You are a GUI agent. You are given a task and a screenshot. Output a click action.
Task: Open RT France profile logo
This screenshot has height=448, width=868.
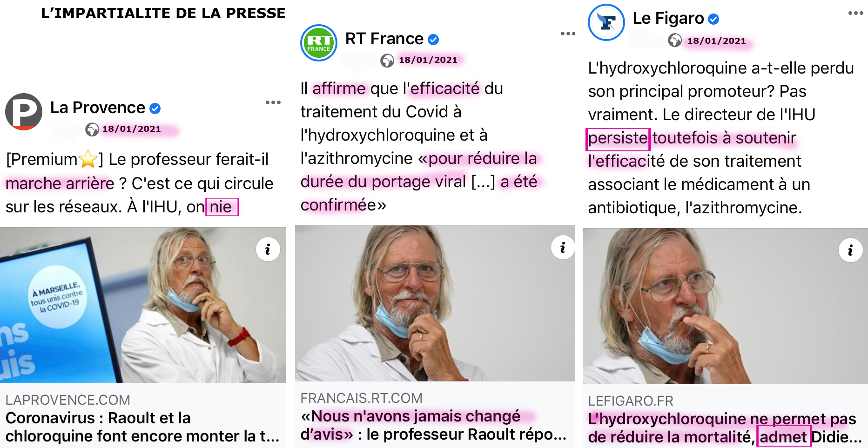point(319,43)
